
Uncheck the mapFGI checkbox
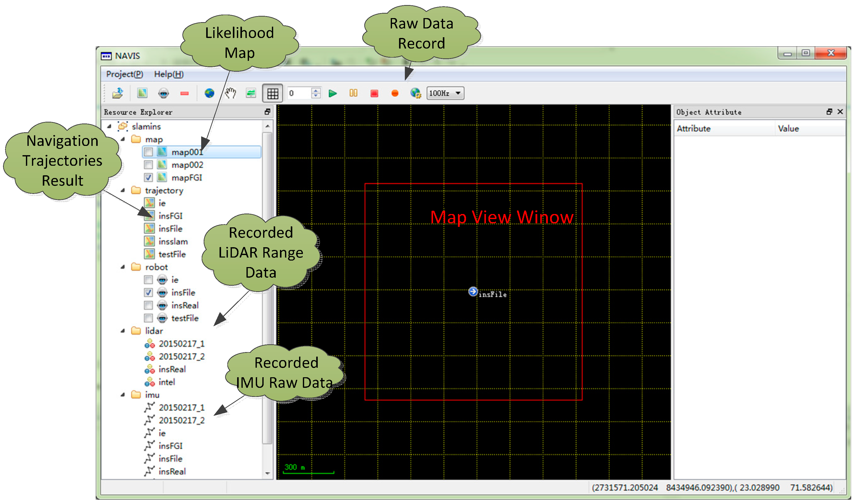pyautogui.click(x=149, y=178)
